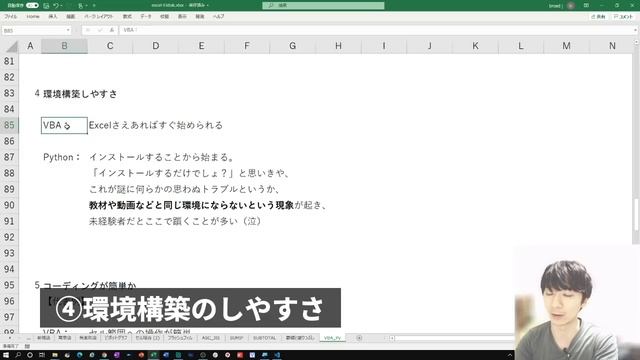
Task: Open the ファイル (File) menu tab
Action: click(x=11, y=16)
